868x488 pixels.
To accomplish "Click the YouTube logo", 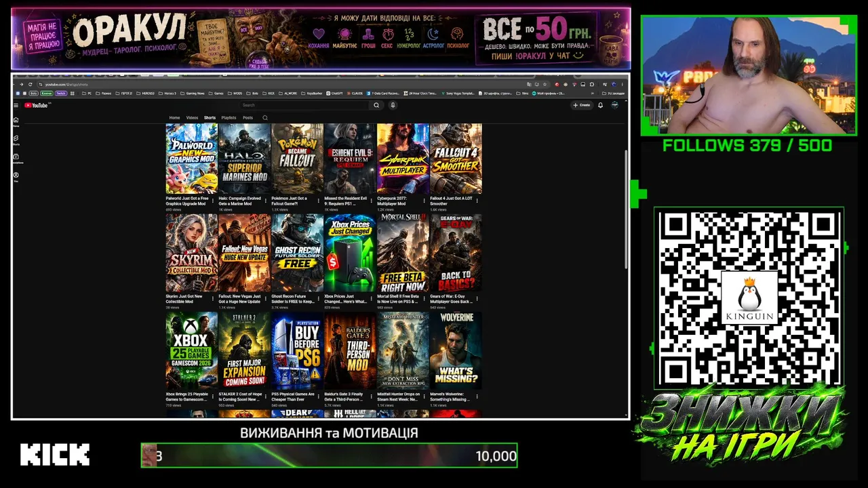I will click(x=37, y=105).
